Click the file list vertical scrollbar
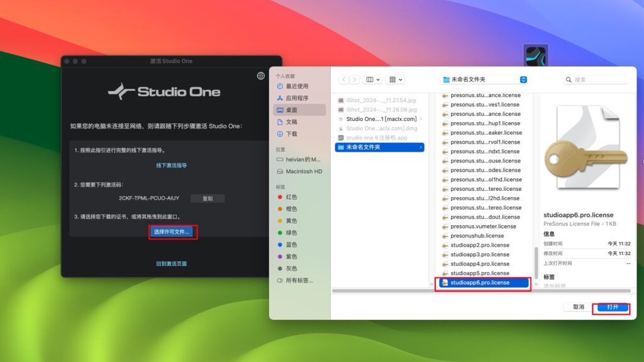 (x=536, y=263)
